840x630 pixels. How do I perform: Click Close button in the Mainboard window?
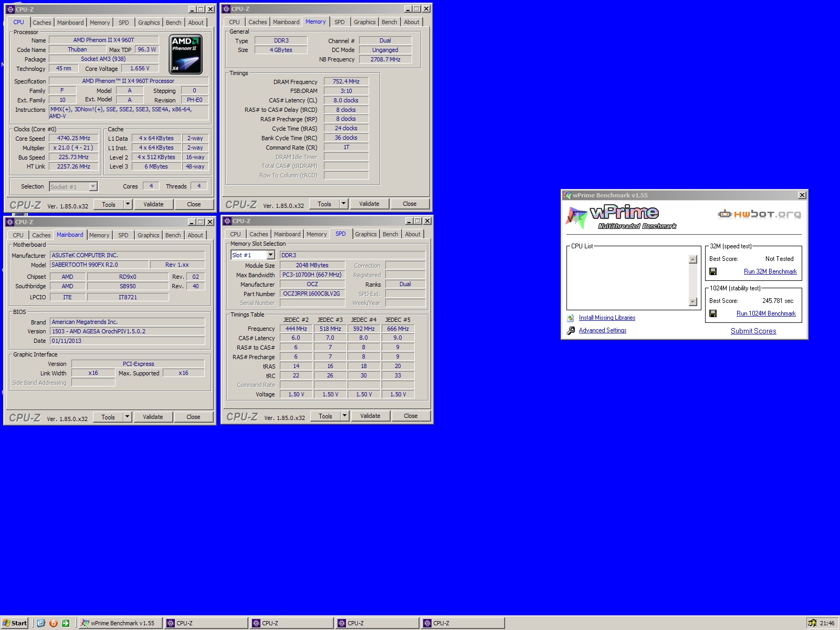(193, 417)
